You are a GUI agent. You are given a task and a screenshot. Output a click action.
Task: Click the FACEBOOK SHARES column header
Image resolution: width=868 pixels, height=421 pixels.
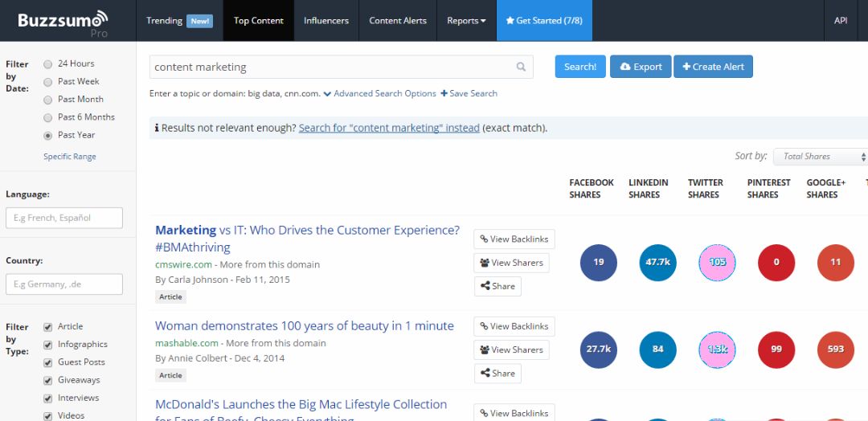pos(592,189)
